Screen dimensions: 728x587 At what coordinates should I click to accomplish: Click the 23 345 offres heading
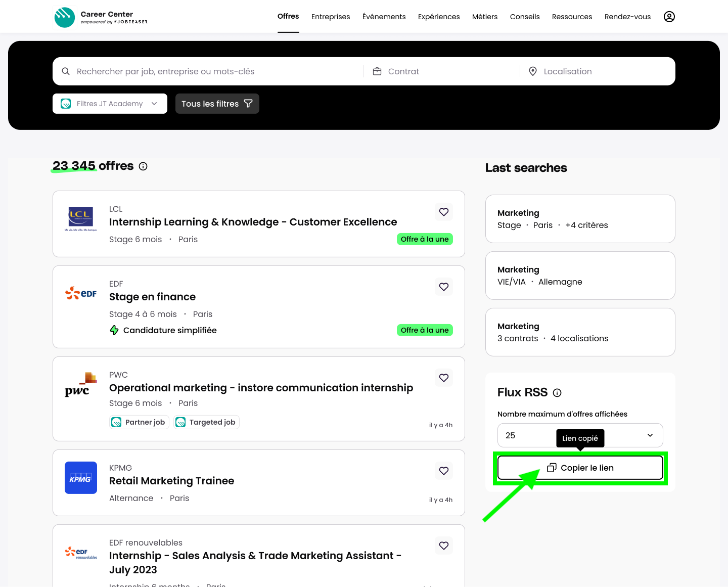tap(93, 166)
